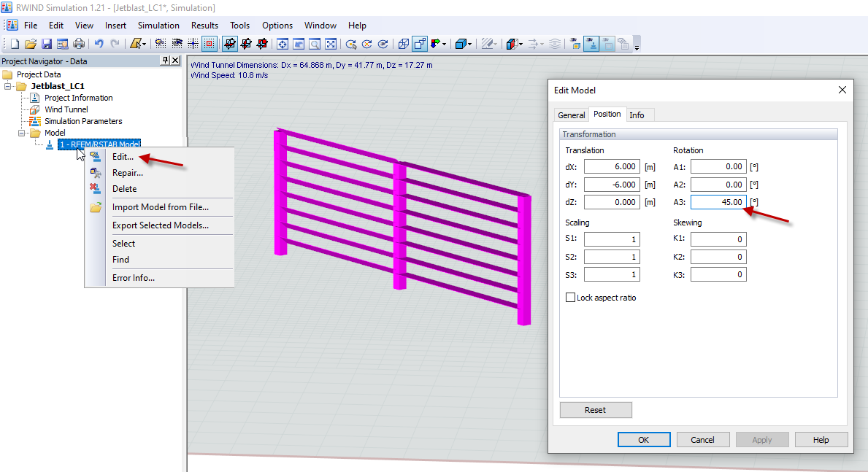Confirm changes with the OK button

click(643, 439)
